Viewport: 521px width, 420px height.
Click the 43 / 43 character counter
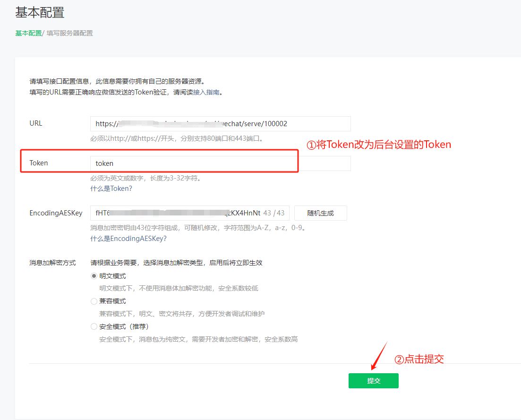[274, 213]
